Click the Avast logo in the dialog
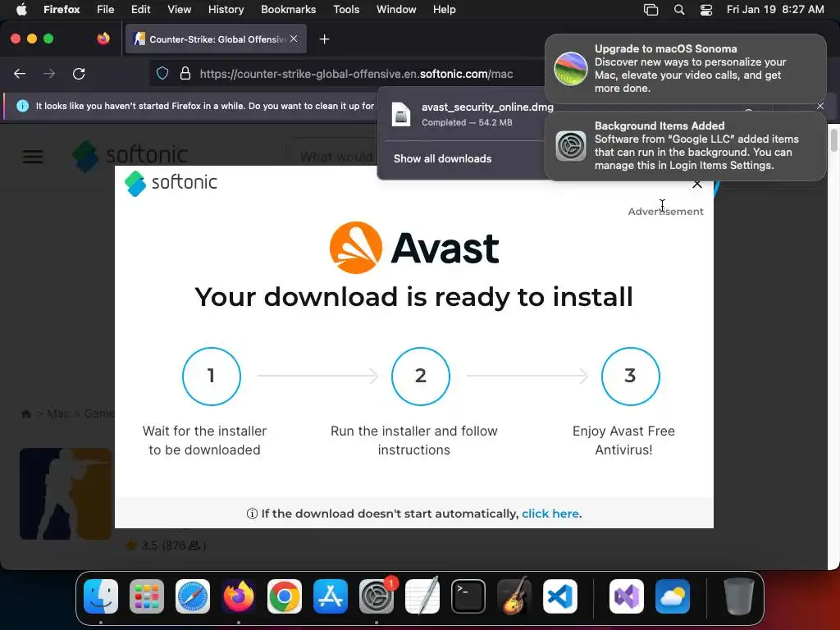The image size is (840, 630). coord(414,248)
